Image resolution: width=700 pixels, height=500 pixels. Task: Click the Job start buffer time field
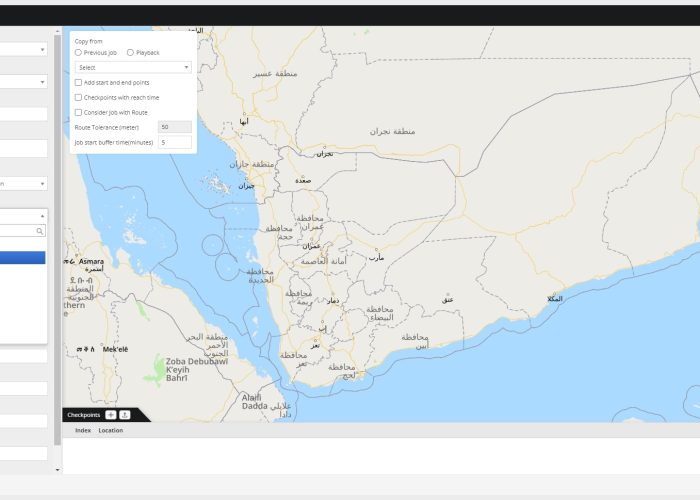(x=175, y=142)
